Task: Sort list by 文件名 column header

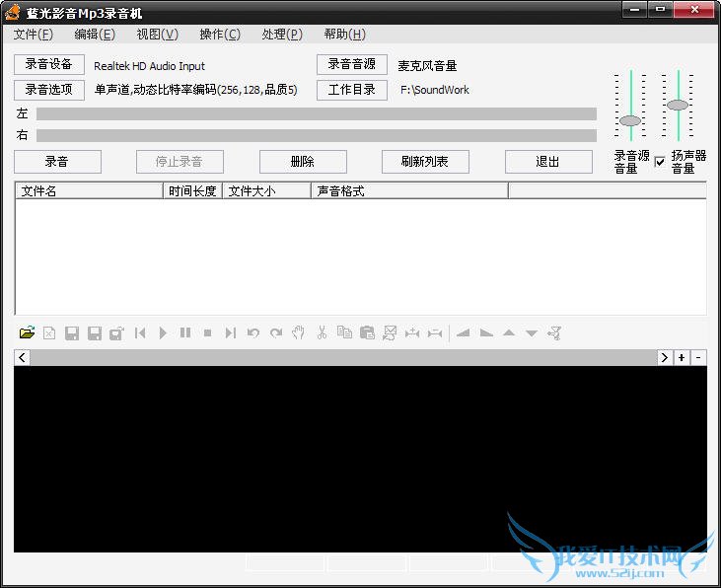Action: click(x=89, y=191)
